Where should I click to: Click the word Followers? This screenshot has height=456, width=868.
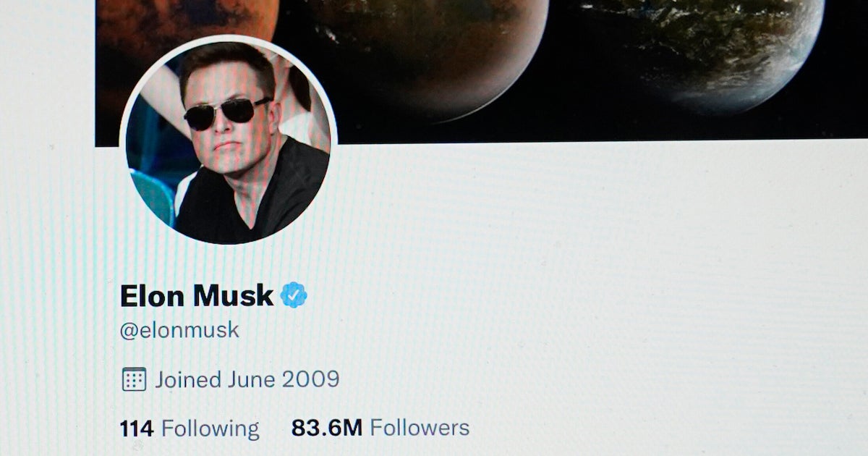[x=420, y=427]
